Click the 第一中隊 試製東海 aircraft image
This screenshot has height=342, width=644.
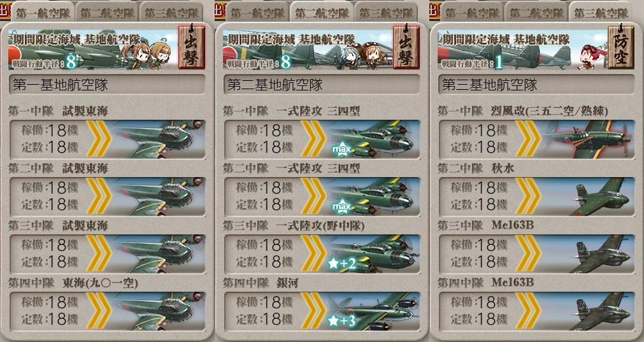[158, 139]
